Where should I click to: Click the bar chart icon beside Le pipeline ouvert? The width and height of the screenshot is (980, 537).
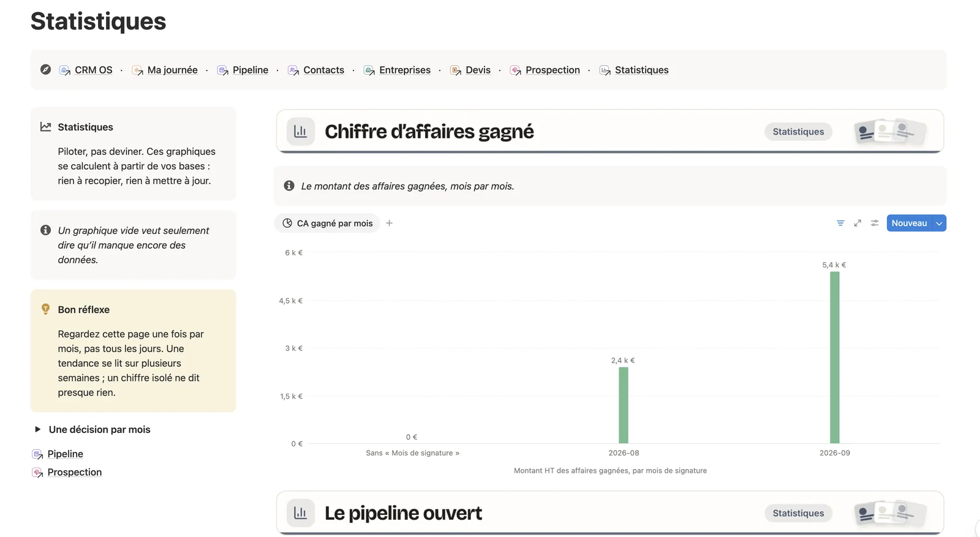click(x=301, y=513)
